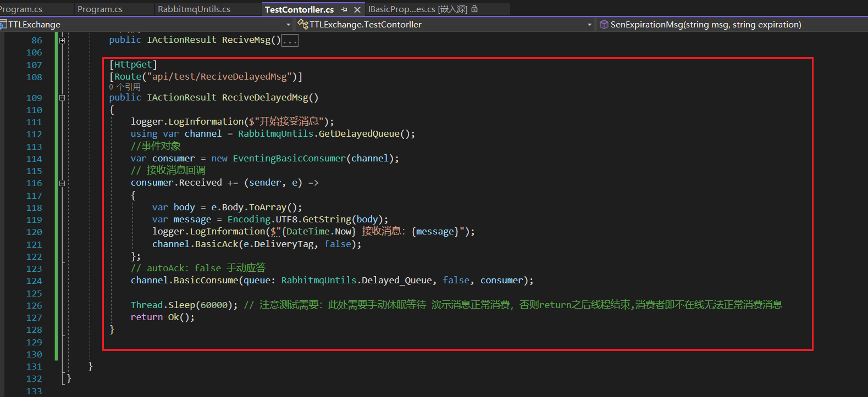Click channel.BasicConsume on line 124
This screenshot has width=868, height=397.
(184, 280)
